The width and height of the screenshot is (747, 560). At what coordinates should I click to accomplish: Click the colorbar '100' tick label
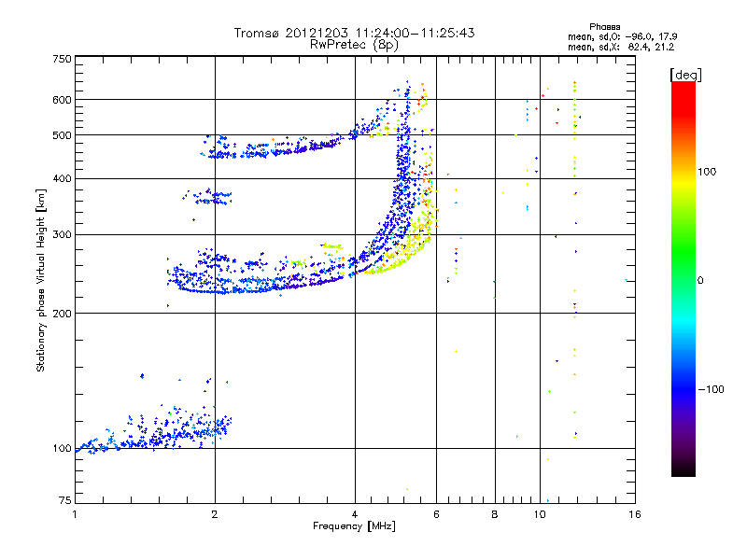707,172
